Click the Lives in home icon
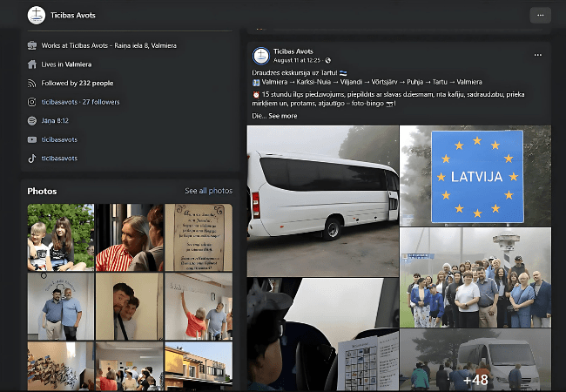The width and height of the screenshot is (566, 392). click(32, 64)
